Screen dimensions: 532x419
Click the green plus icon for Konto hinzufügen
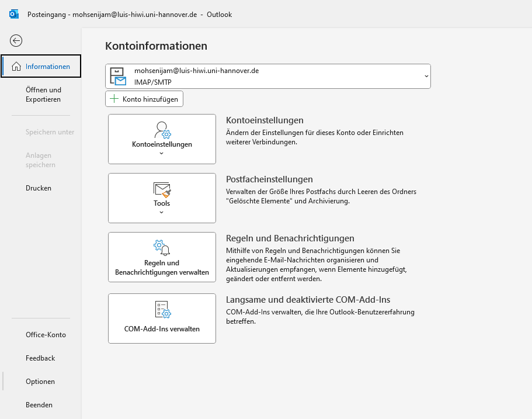click(114, 99)
